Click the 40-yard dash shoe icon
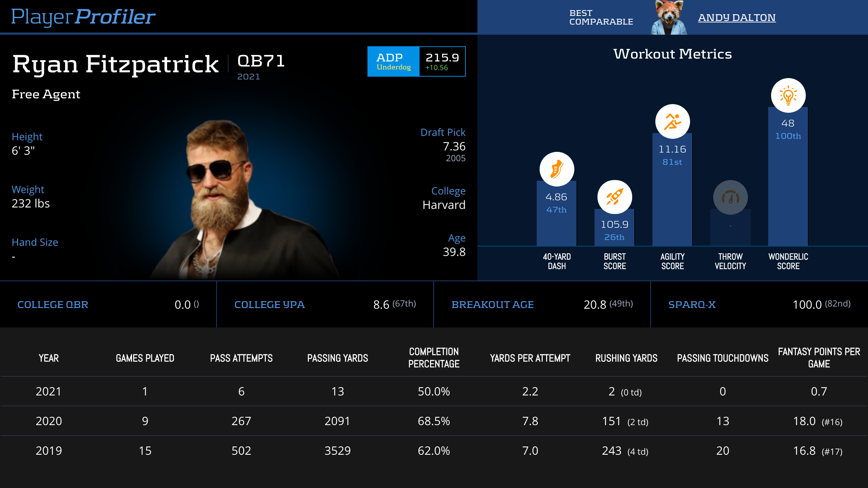The width and height of the screenshot is (868, 488). (557, 169)
